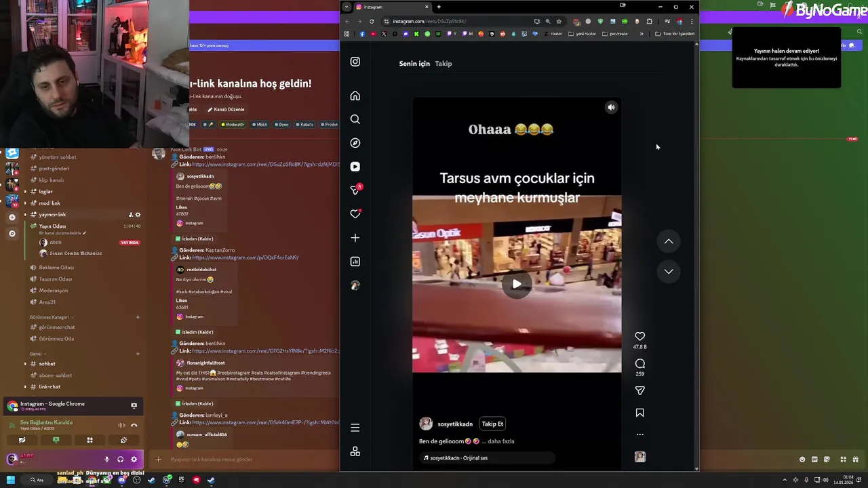Open the Windows Start menu
This screenshot has height=488, width=868.
(x=11, y=480)
